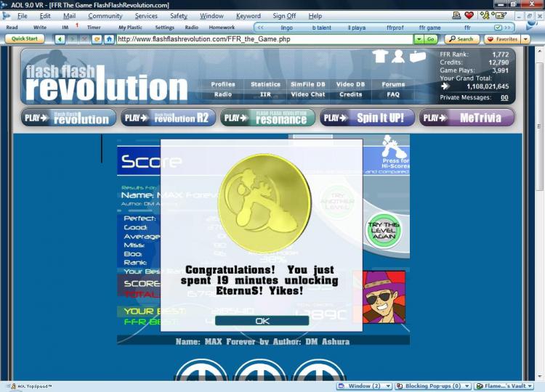
Task: Click the green Go button
Action: (431, 39)
